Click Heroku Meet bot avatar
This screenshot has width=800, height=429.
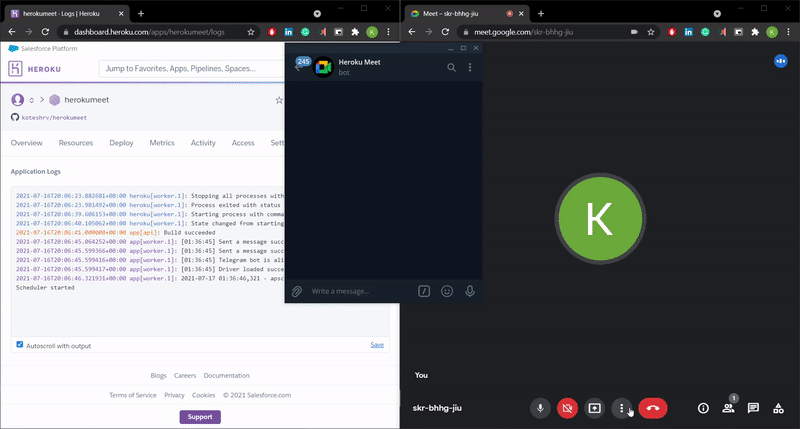pos(323,67)
